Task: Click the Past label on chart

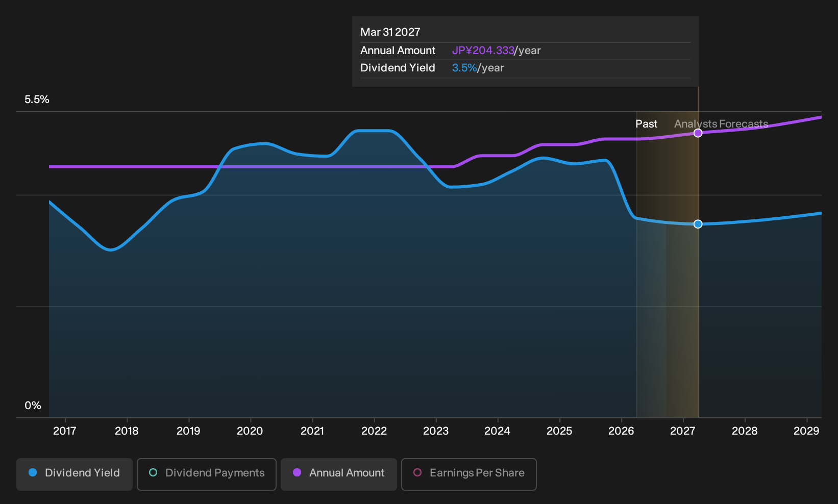Action: (x=646, y=124)
